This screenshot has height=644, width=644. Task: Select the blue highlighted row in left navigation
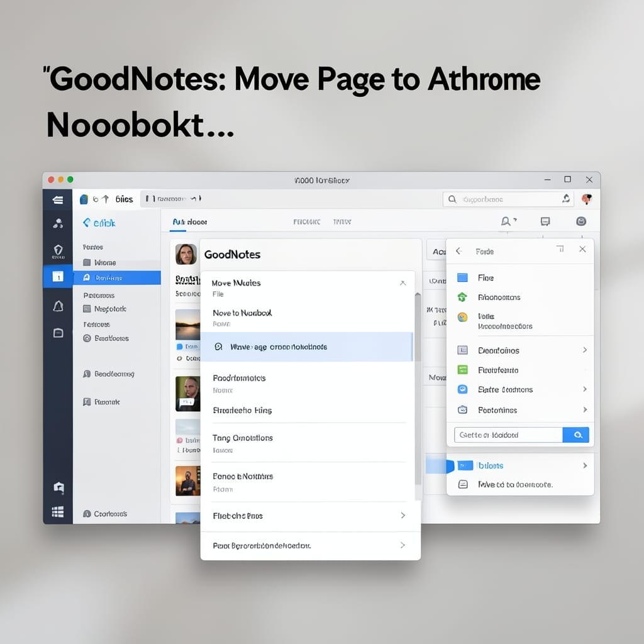point(116,277)
